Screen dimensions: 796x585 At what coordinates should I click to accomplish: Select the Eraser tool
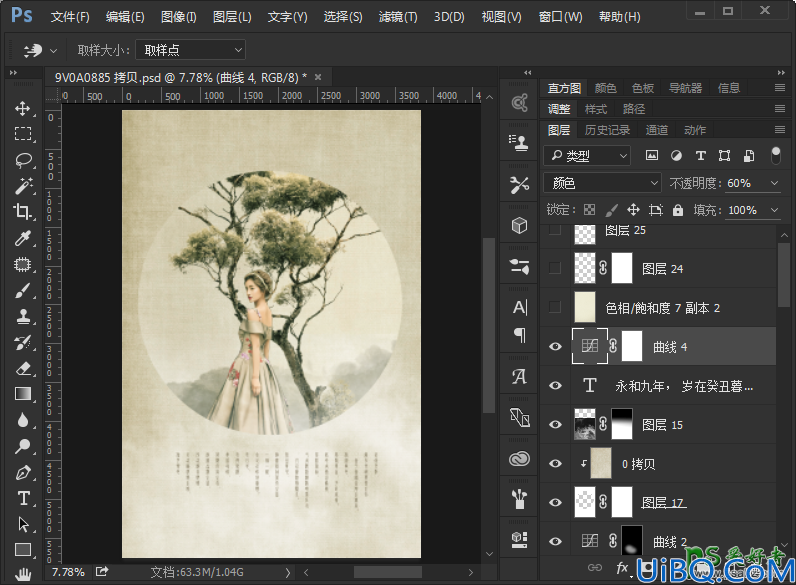22,369
